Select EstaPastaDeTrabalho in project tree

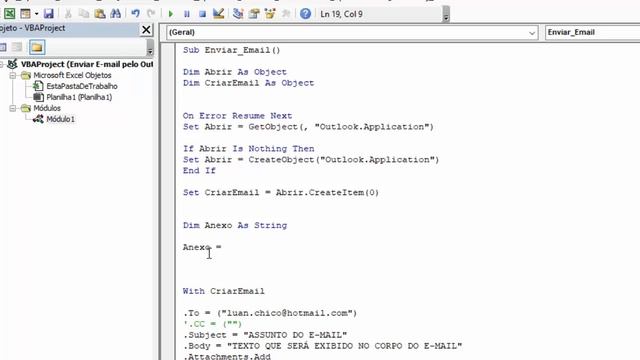pos(82,86)
